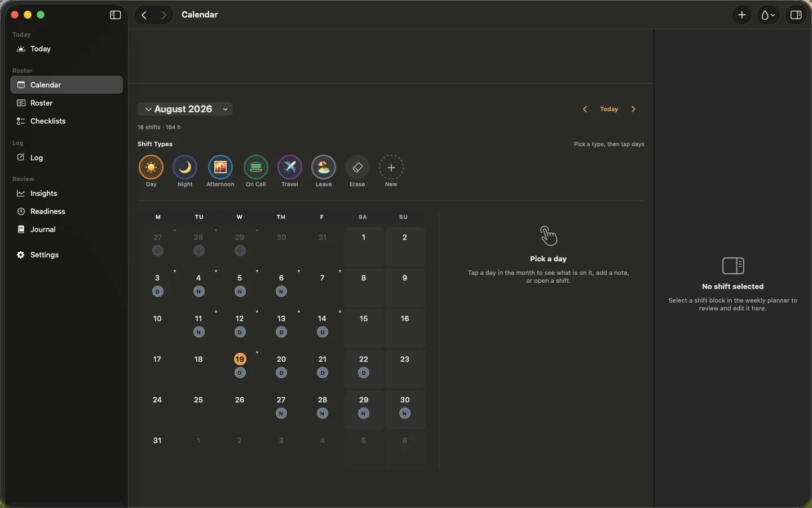This screenshot has width=812, height=508.
Task: Select August 6 in the calendar
Action: tap(282, 288)
